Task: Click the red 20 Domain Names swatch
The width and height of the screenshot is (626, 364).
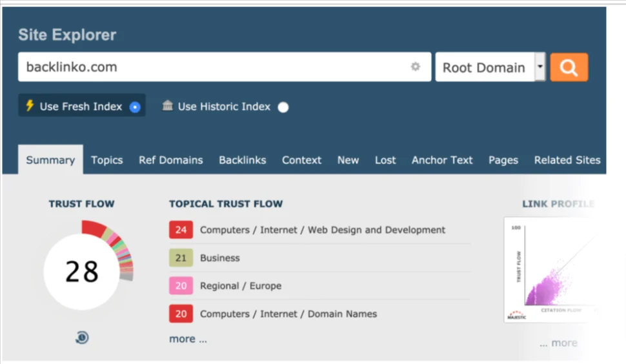Action: (x=181, y=313)
